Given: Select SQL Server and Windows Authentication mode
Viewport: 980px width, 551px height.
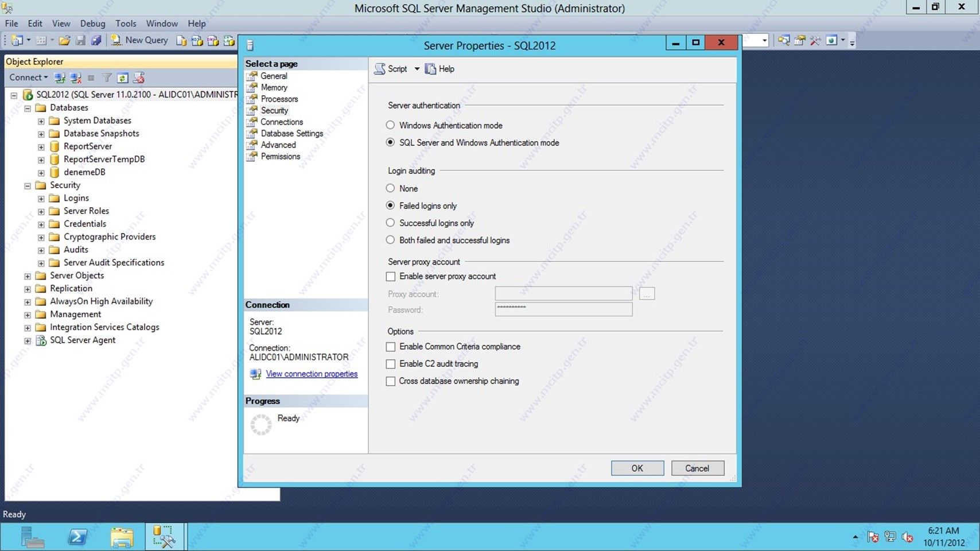Looking at the screenshot, I should (390, 142).
